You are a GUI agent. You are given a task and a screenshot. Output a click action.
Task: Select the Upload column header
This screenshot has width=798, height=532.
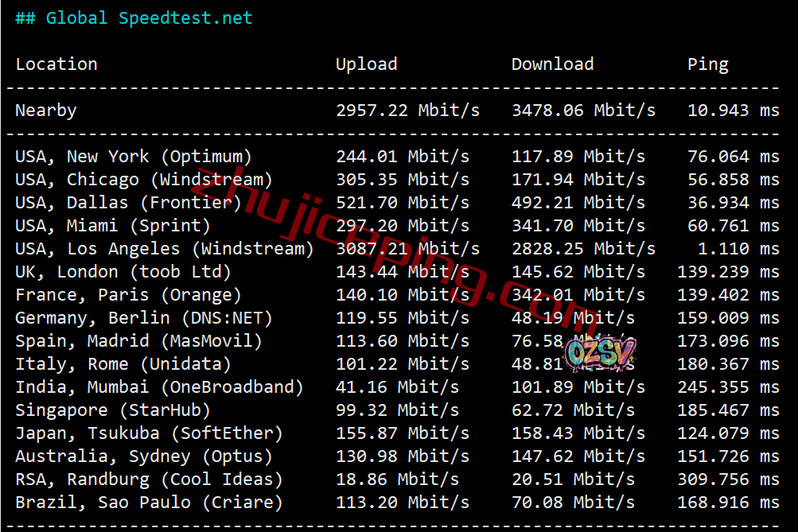pos(367,65)
